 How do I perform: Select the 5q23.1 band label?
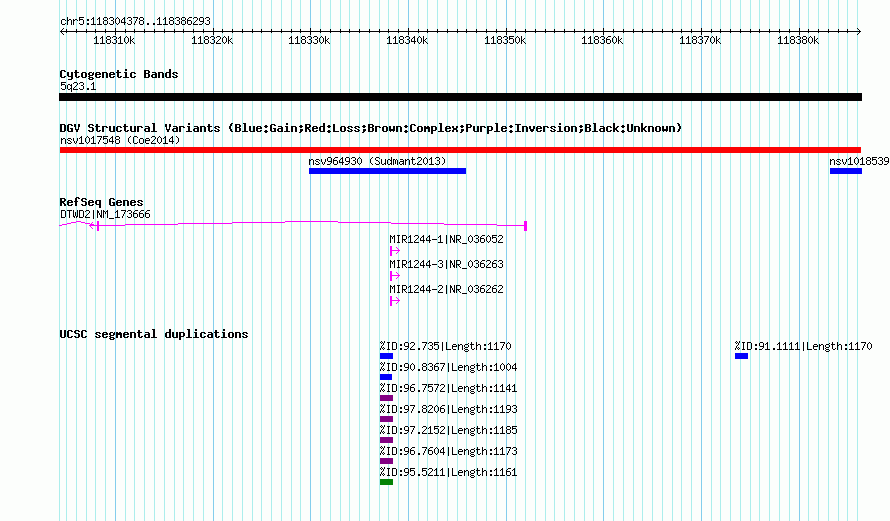tap(78, 86)
